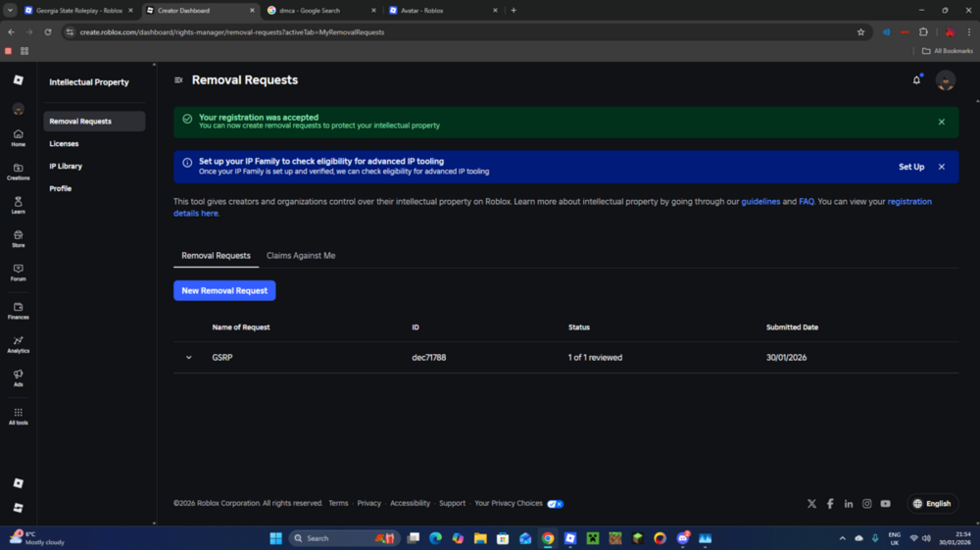Click New Removal Request button
The image size is (980, 550).
click(x=224, y=290)
